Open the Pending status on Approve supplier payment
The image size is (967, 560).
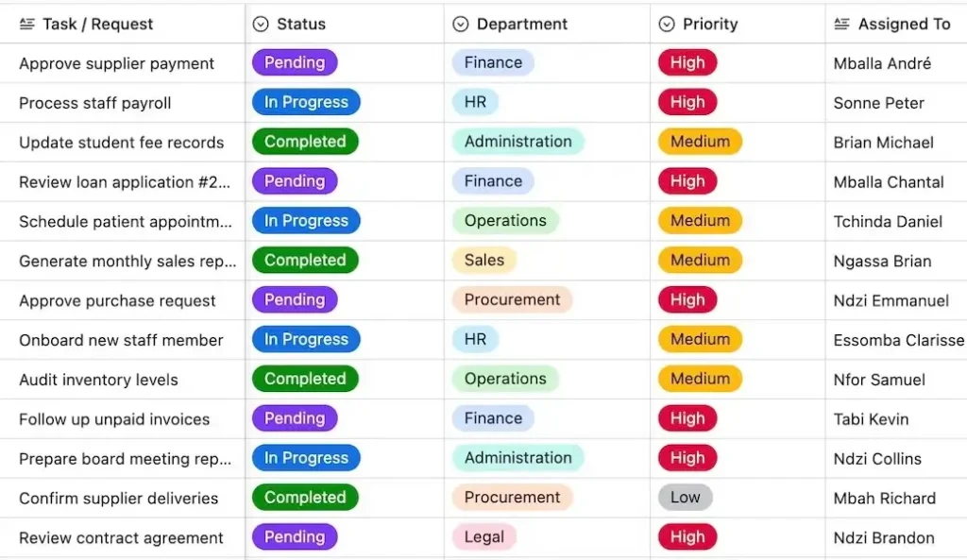click(x=295, y=63)
